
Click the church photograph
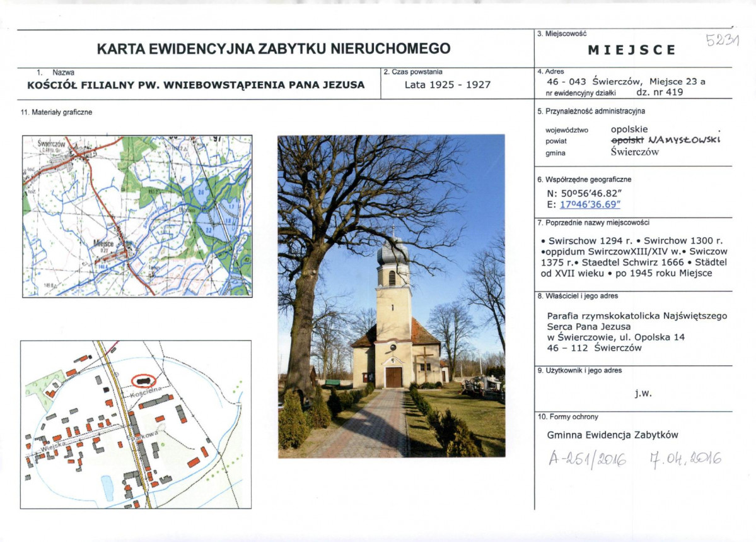tap(392, 296)
